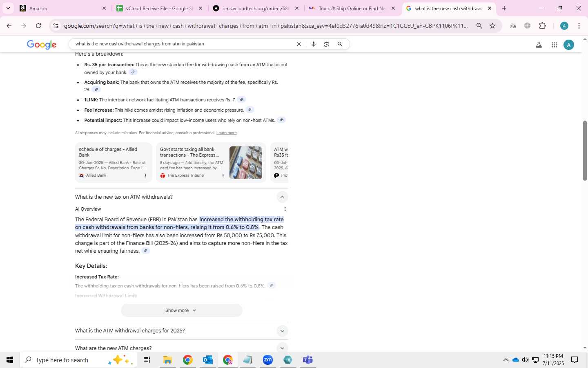The image size is (588, 368).
Task: Close the Amazon tab
Action: [104, 8]
